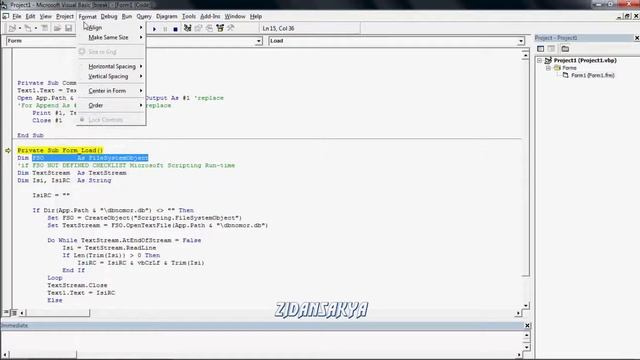Open the Object dropdown showing Form
This screenshot has height=360, width=640.
(258, 41)
